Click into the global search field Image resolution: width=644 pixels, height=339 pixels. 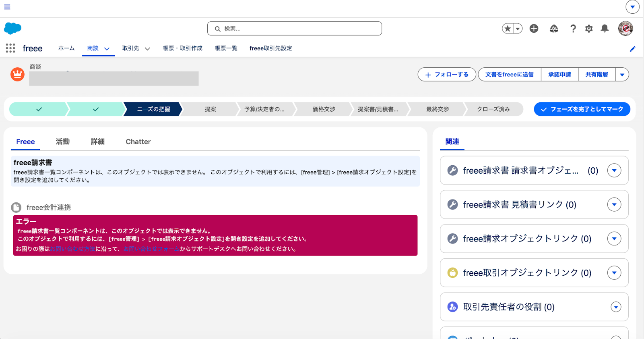[295, 29]
